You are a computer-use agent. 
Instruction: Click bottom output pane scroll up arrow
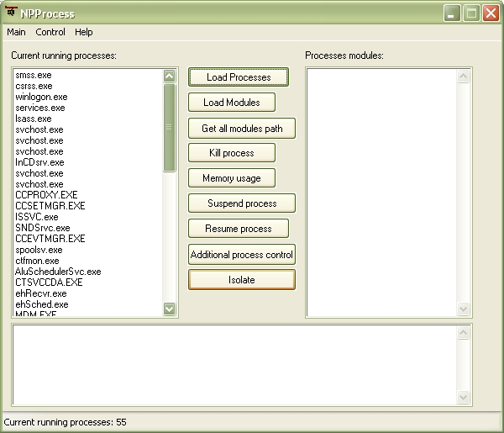[x=463, y=332]
